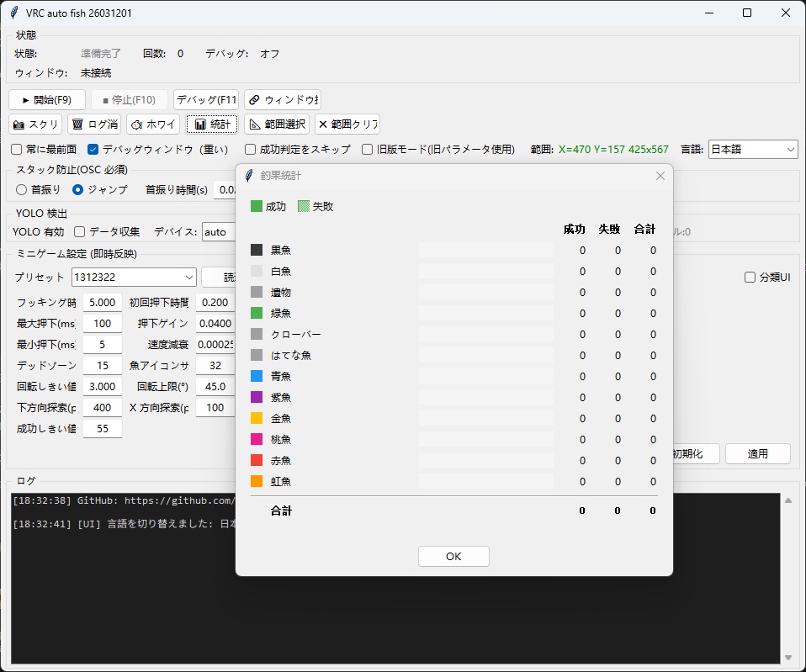Close the 釣果統計 dialog with X

[x=660, y=176]
